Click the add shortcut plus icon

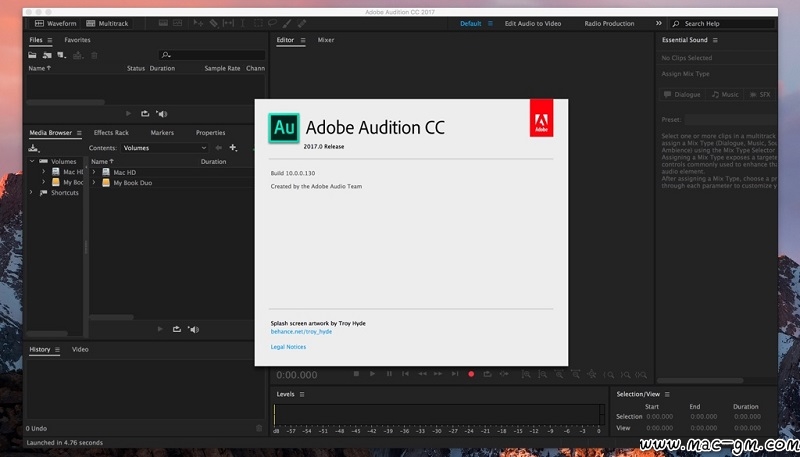[233, 147]
